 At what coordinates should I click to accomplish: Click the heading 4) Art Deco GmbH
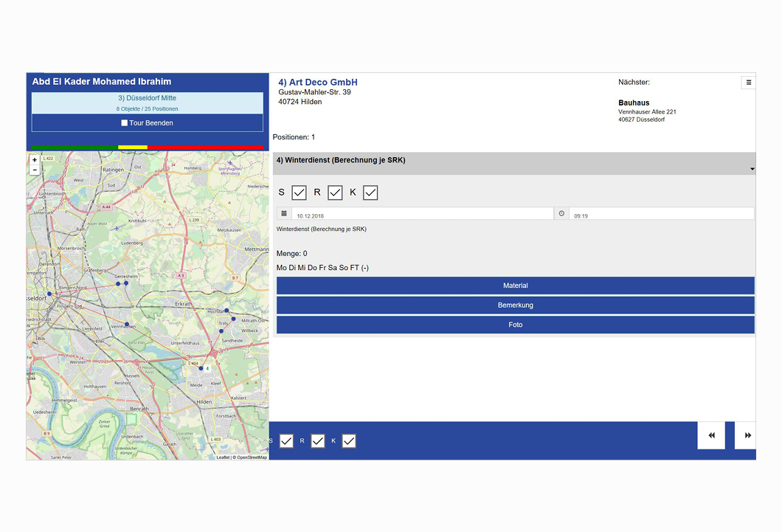pyautogui.click(x=318, y=82)
